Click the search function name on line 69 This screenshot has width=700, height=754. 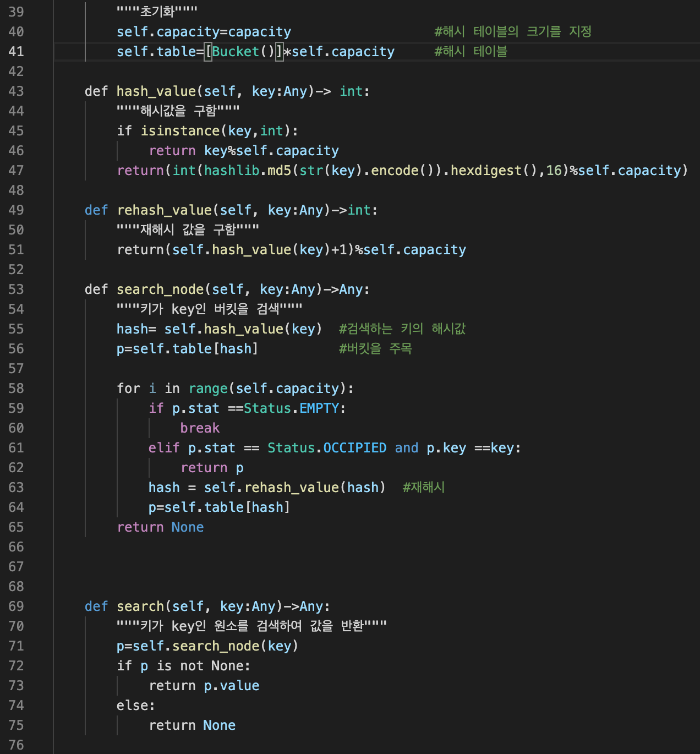(140, 607)
